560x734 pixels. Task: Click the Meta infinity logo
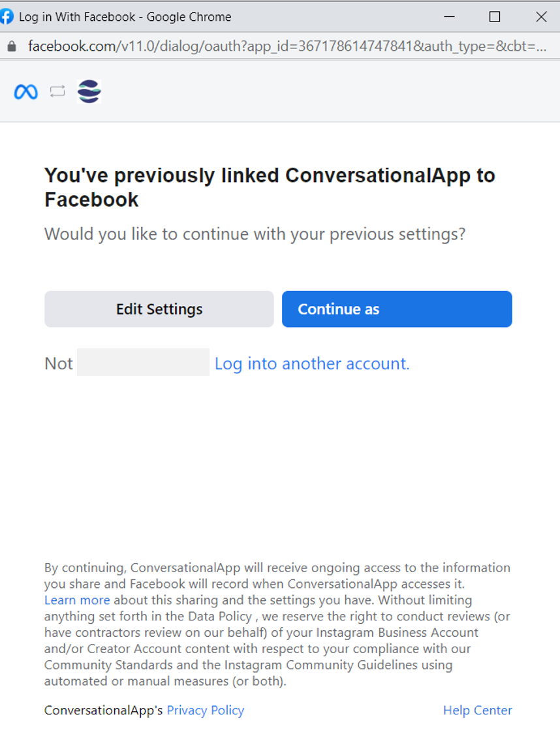click(26, 92)
